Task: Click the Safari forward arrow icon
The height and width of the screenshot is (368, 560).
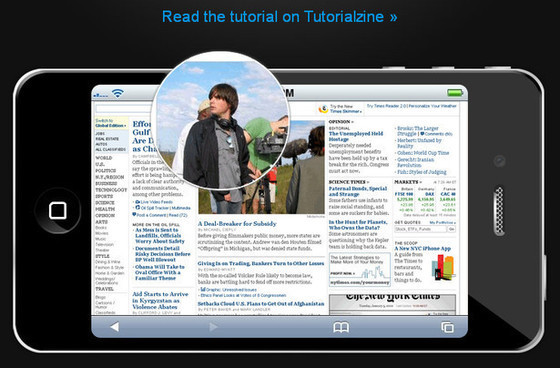Action: tap(213, 327)
